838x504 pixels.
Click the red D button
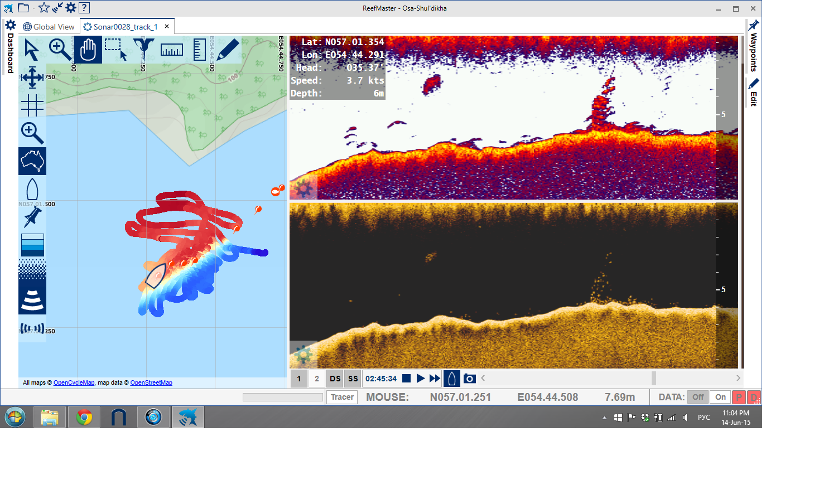754,397
